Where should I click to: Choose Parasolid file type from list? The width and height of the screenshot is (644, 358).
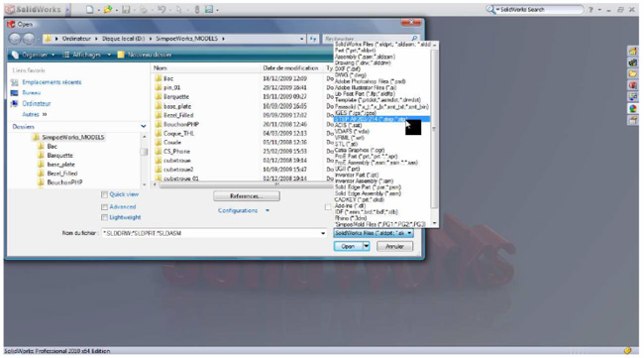point(381,106)
